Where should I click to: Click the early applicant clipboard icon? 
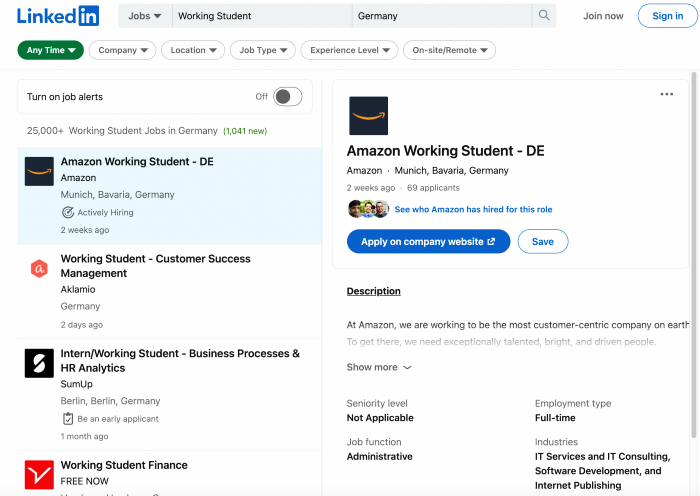tap(68, 419)
